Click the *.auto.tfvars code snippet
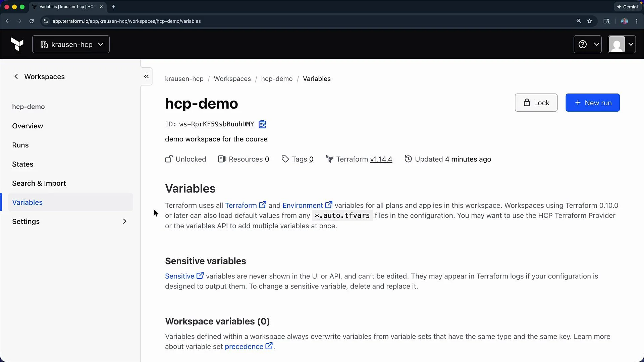 coord(342,216)
